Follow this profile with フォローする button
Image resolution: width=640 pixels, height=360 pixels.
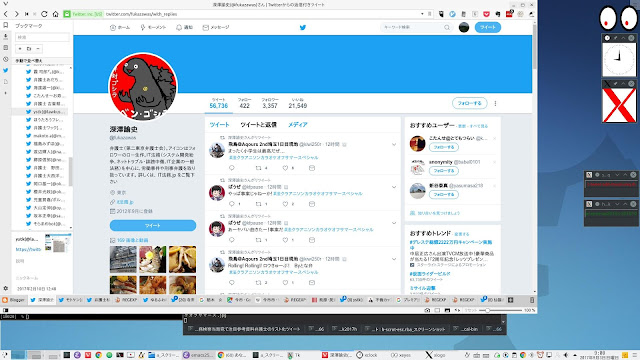pyautogui.click(x=469, y=103)
